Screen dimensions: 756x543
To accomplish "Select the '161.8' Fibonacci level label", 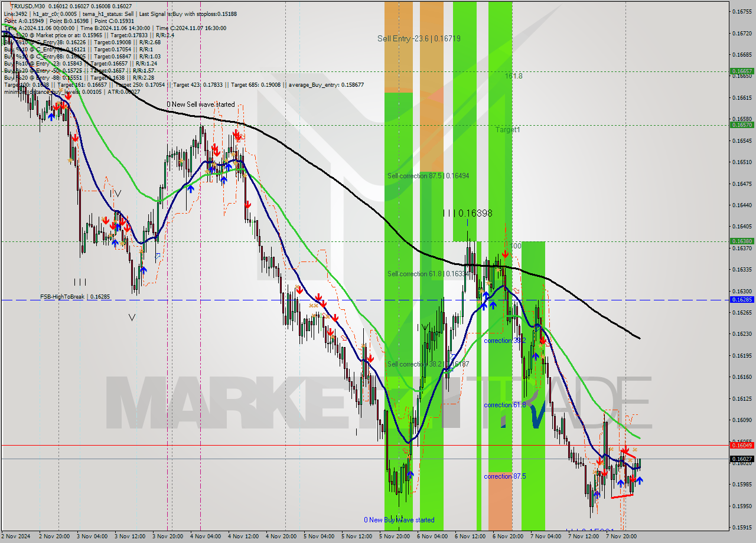I will (513, 76).
